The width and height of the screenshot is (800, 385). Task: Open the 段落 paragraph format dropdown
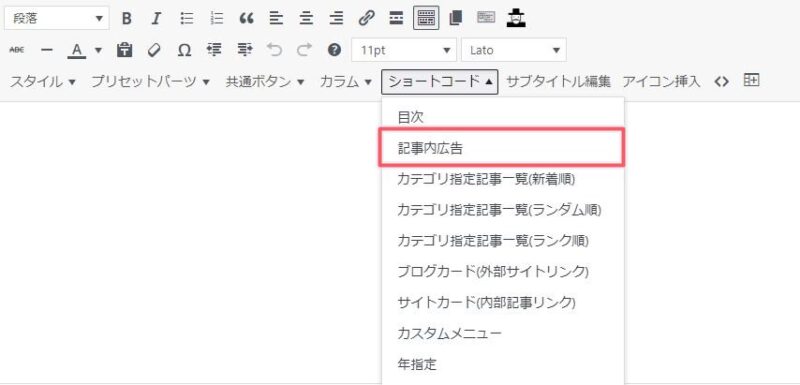(x=57, y=19)
